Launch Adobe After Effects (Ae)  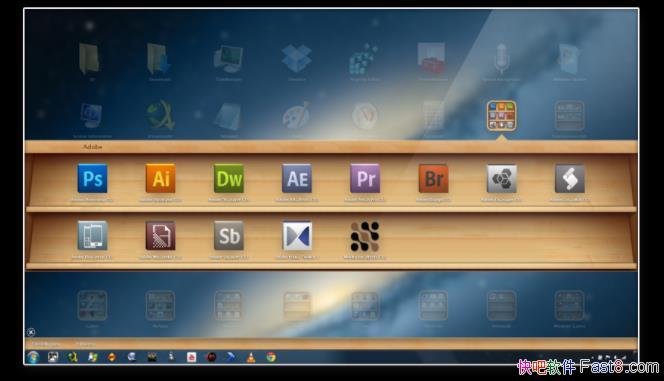(297, 179)
